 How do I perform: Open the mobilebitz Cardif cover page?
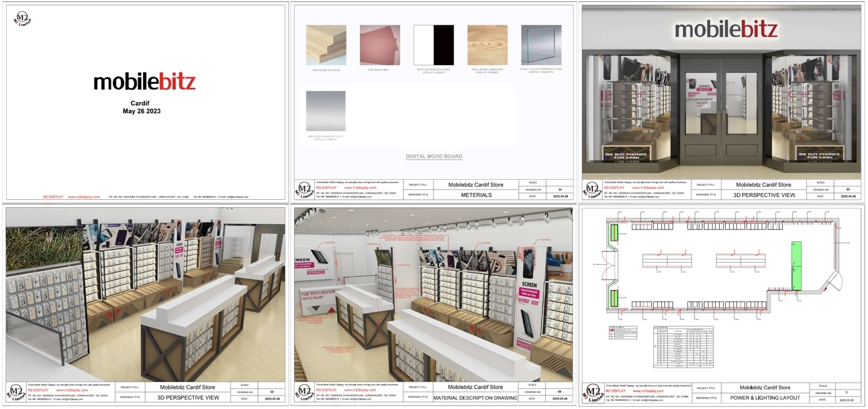[x=145, y=102]
